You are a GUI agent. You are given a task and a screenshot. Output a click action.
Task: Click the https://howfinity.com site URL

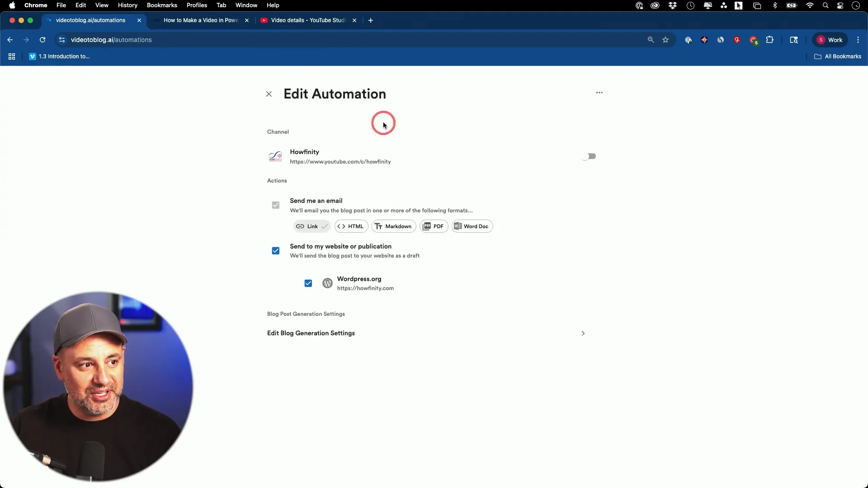click(x=365, y=288)
